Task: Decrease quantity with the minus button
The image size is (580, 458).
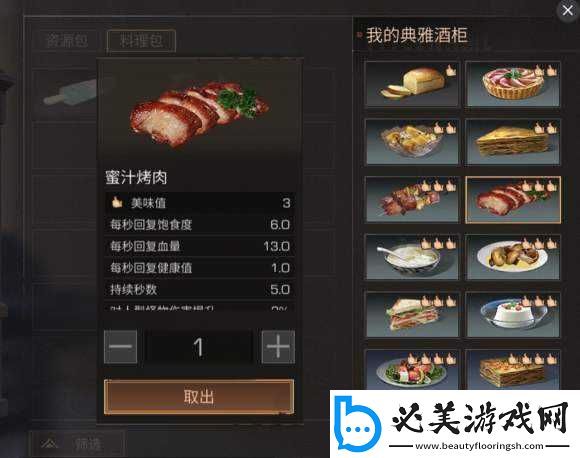Action: coord(121,347)
